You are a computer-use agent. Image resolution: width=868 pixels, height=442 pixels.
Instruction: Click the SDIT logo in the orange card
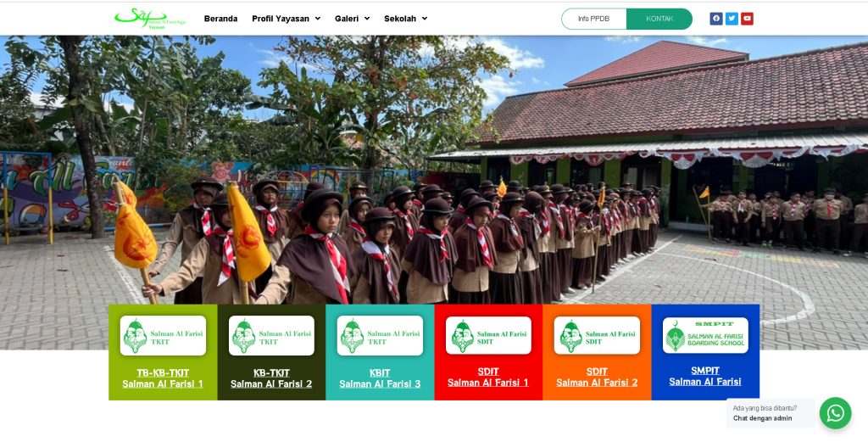click(597, 336)
